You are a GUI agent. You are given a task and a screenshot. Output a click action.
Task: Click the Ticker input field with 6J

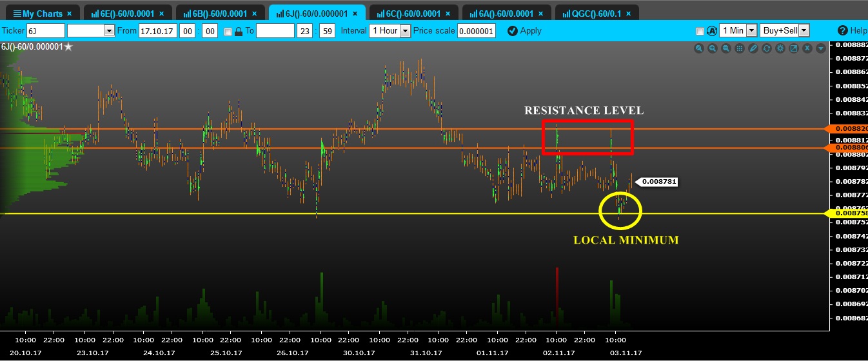coord(45,30)
